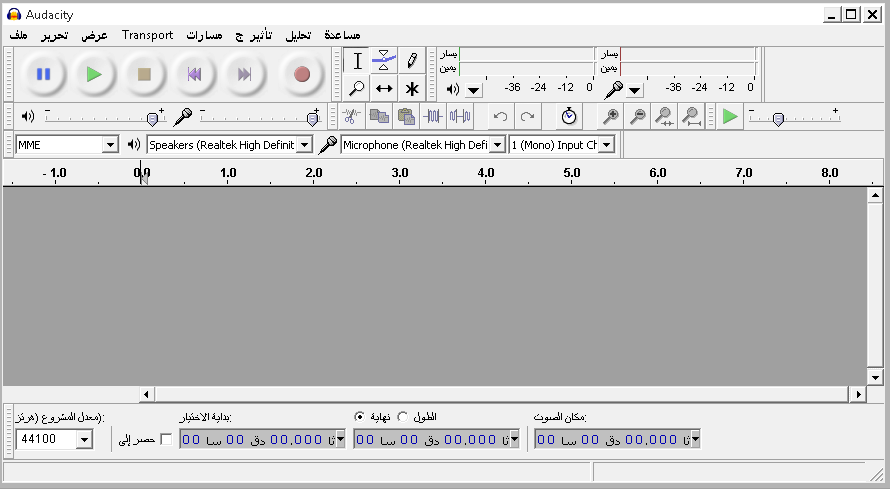
Task: Click the Cut scissors icon
Action: (x=352, y=117)
